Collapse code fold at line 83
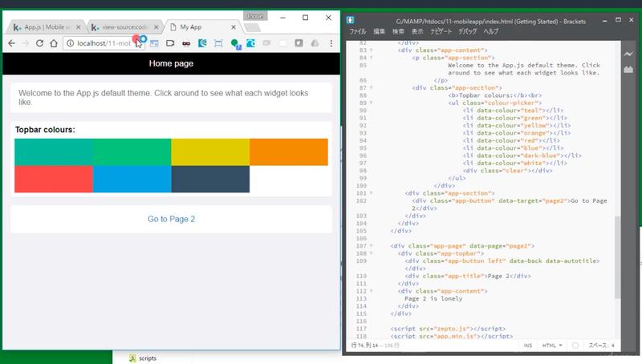The image size is (642, 364). coord(372,50)
